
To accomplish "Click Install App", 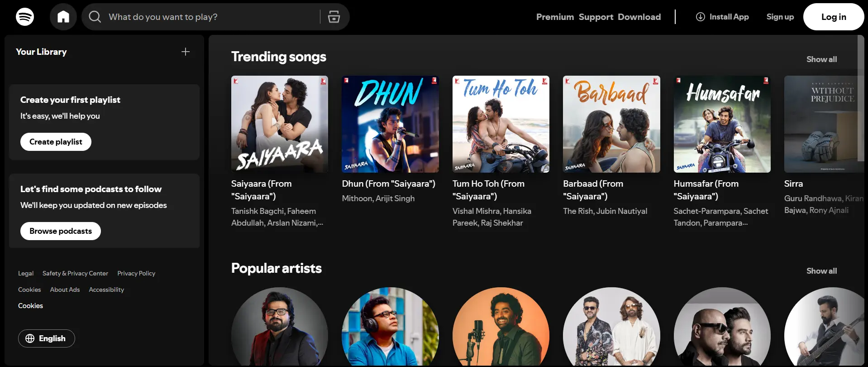I will tap(722, 17).
